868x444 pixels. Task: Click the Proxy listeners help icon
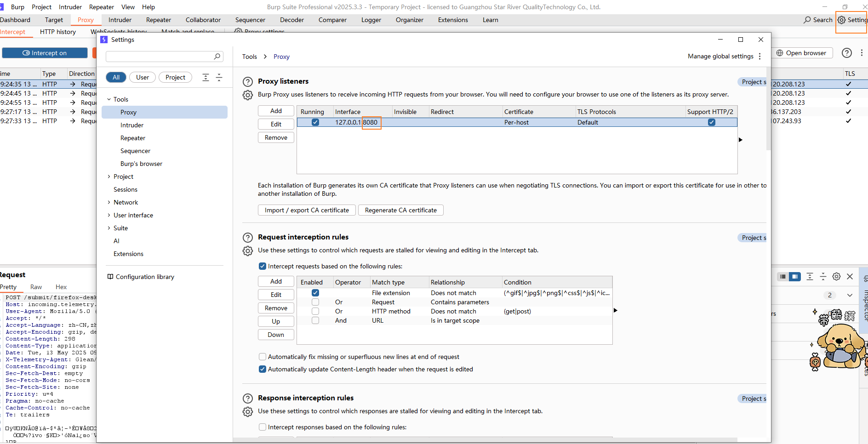[248, 82]
